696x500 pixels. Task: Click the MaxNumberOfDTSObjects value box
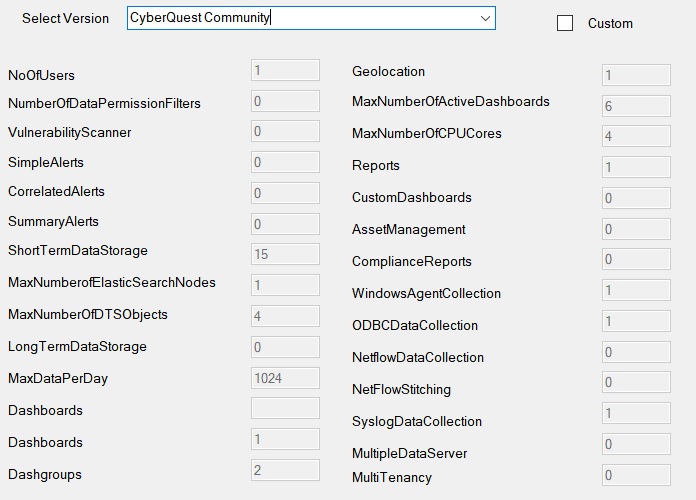tap(285, 316)
